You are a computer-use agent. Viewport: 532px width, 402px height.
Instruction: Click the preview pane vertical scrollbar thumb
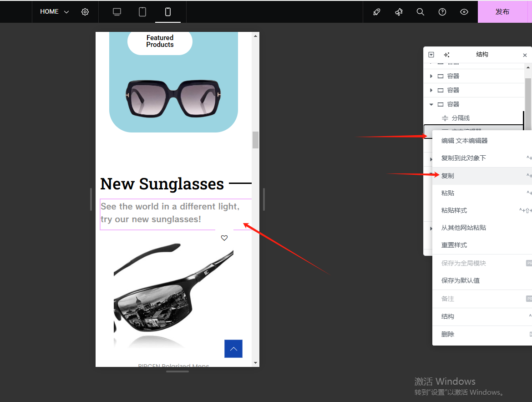click(255, 140)
